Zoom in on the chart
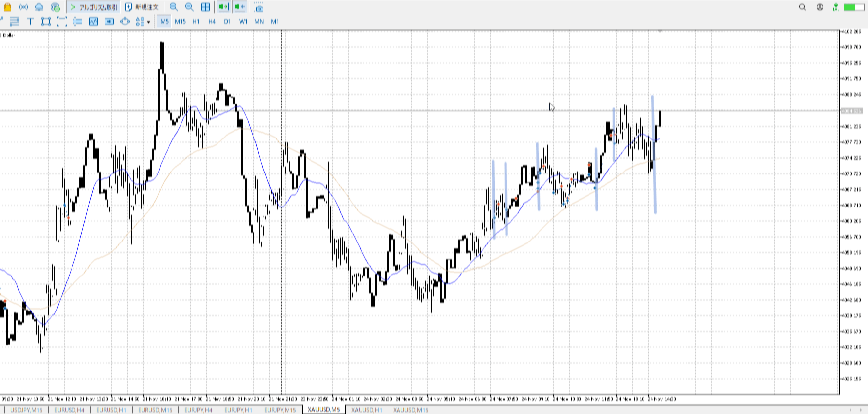This screenshot has height=414, width=868. pyautogui.click(x=174, y=7)
